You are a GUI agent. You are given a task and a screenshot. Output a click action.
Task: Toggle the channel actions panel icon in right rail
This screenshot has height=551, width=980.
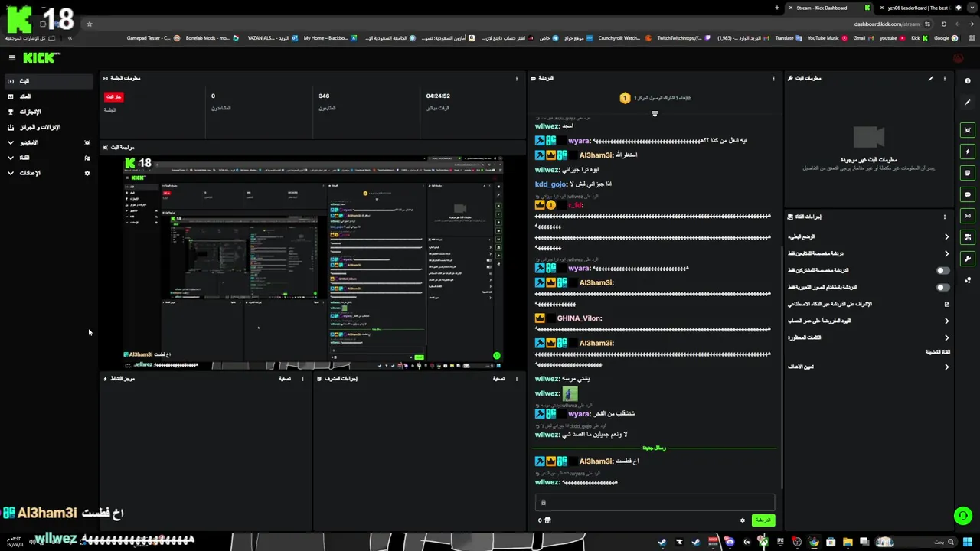(x=968, y=237)
